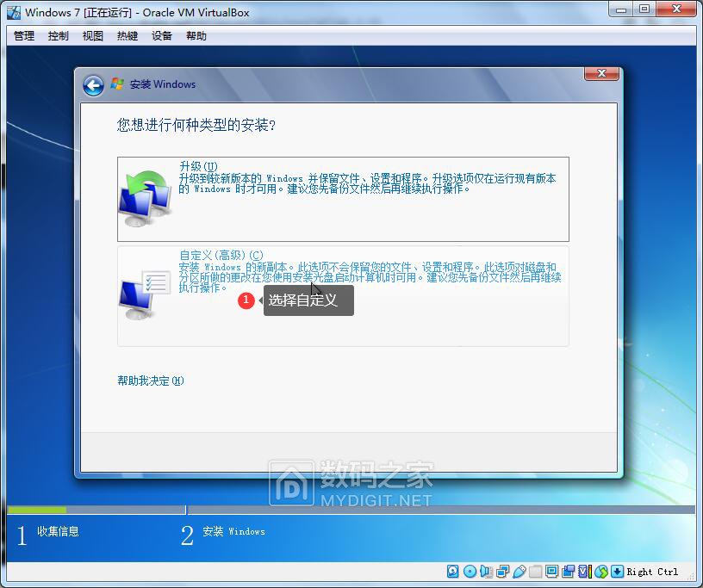This screenshot has width=703, height=588.
Task: Open the 帮助我决定(H) link
Action: [x=151, y=381]
